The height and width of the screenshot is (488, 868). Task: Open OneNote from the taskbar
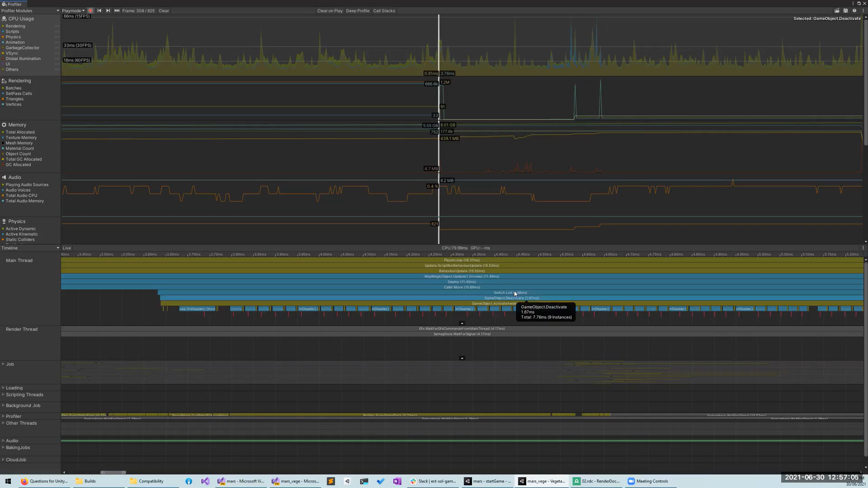click(x=397, y=481)
